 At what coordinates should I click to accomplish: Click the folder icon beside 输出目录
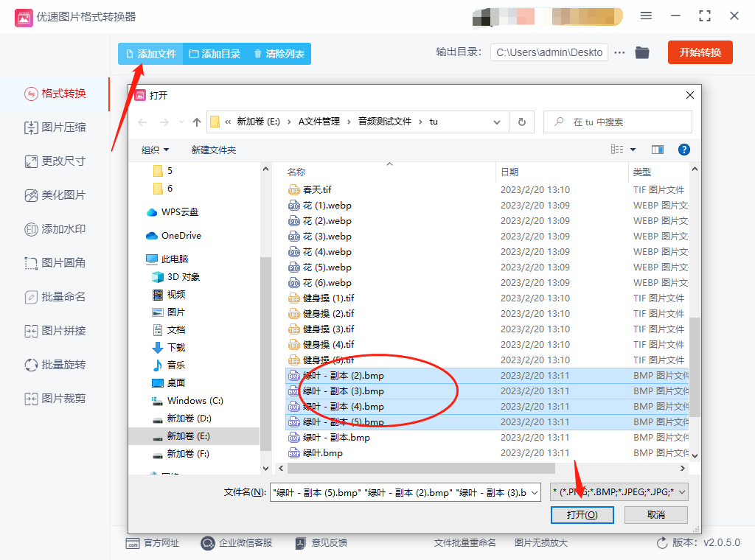tap(641, 52)
